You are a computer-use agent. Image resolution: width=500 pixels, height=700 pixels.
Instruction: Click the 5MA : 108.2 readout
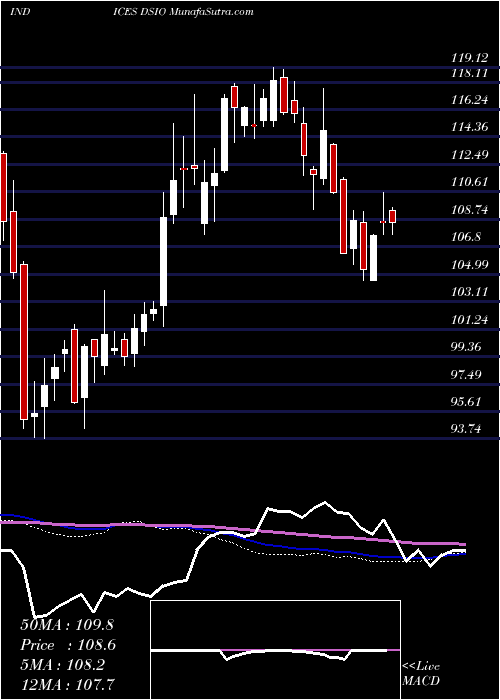62,665
